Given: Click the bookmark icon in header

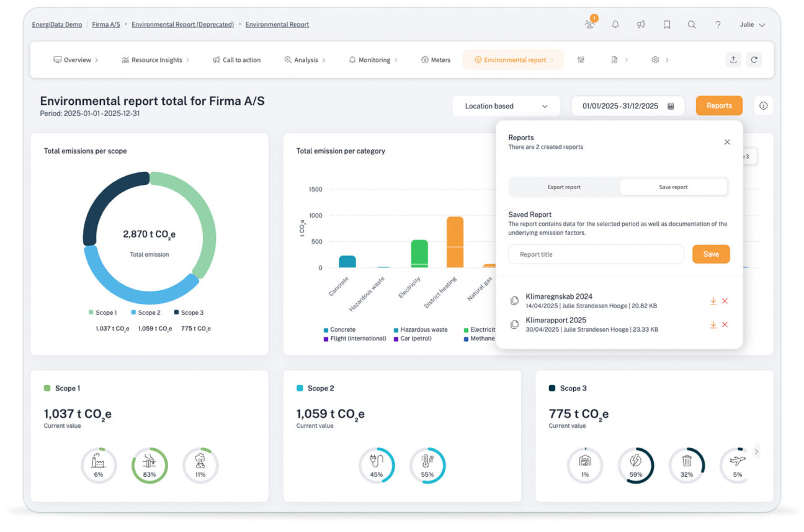Looking at the screenshot, I should (x=666, y=25).
